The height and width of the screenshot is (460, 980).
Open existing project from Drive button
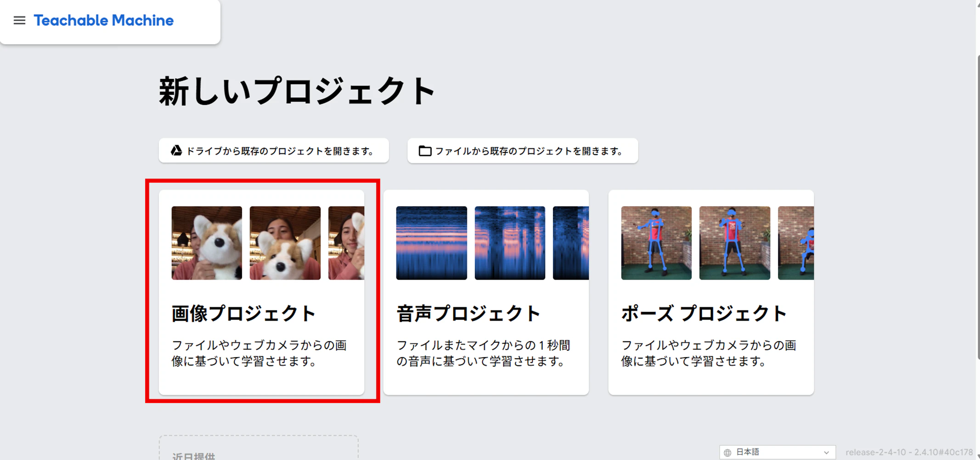point(274,151)
